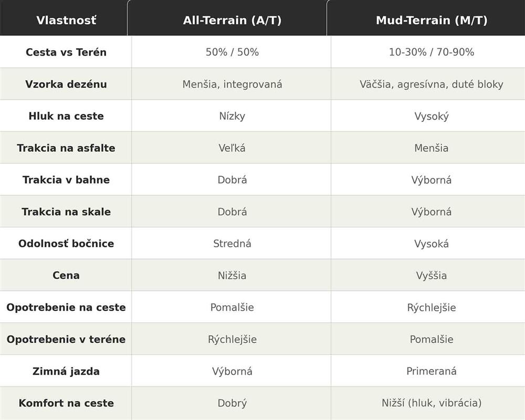The image size is (525, 420).
Task: Click the Hluk na ceste row label
Action: [x=66, y=116]
